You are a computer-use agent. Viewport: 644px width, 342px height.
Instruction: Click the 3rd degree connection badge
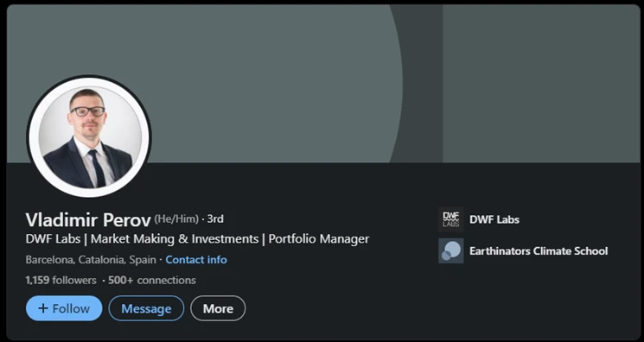point(215,218)
